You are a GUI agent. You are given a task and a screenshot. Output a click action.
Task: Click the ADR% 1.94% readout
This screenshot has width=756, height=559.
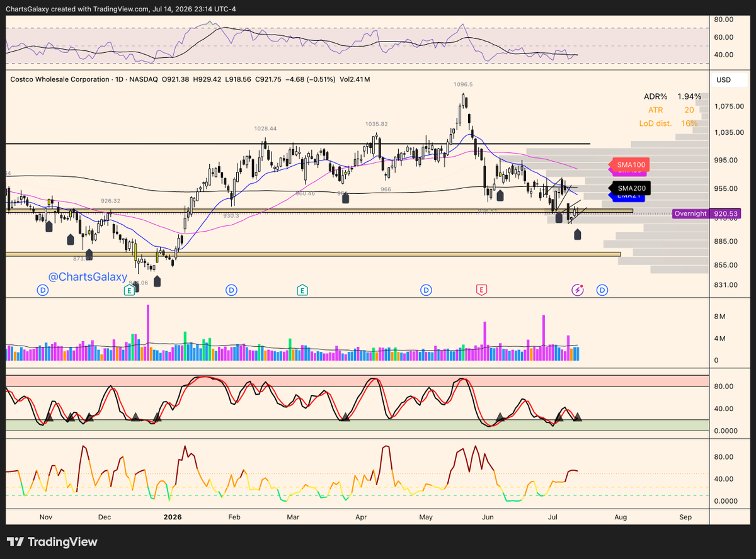coord(672,96)
